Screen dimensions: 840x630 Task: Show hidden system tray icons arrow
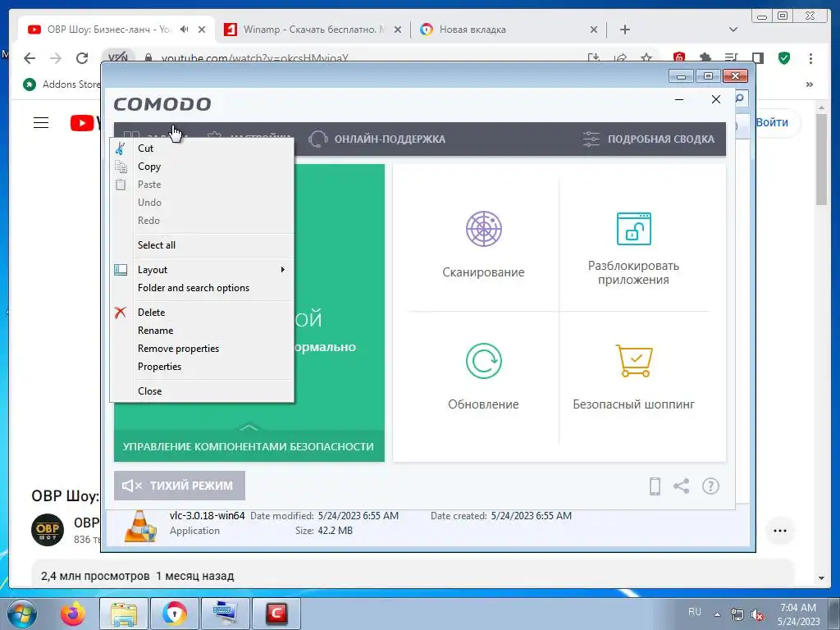(x=717, y=614)
